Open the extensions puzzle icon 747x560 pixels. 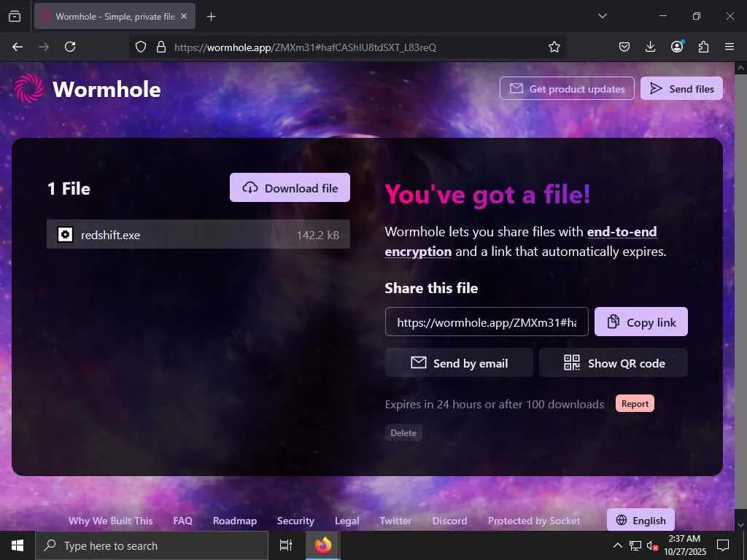click(x=703, y=47)
